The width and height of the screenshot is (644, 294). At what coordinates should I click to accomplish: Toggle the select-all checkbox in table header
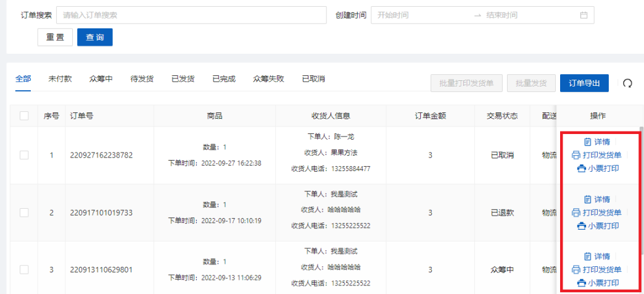[24, 115]
